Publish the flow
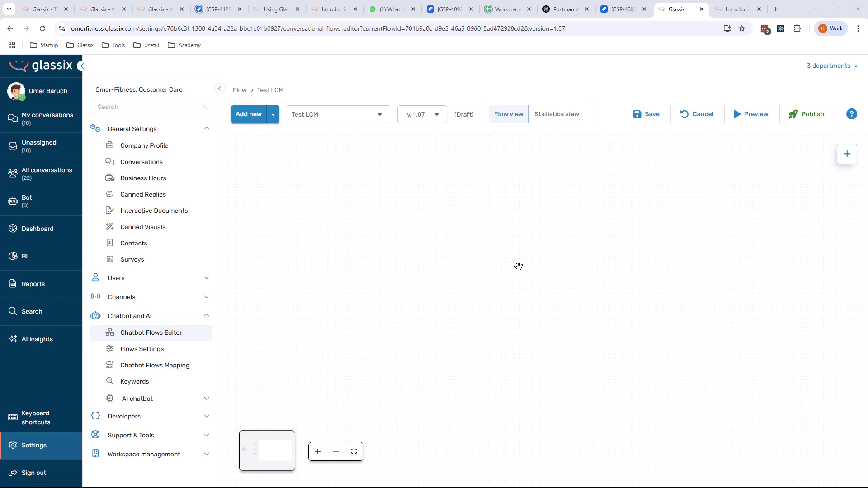The height and width of the screenshot is (488, 868). pos(806,114)
